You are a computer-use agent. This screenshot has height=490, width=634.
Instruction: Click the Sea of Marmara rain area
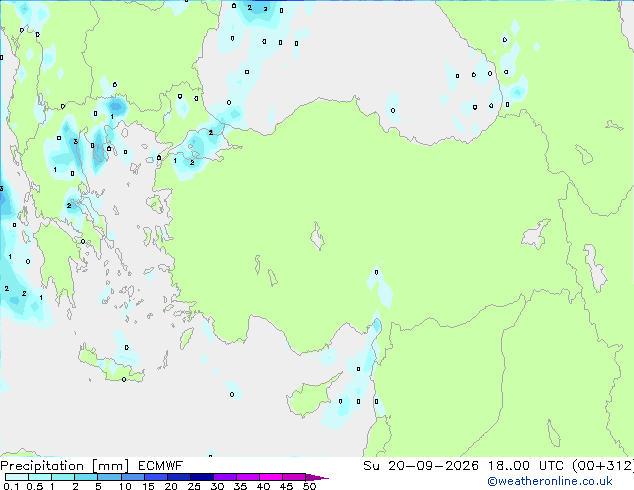[x=195, y=150]
